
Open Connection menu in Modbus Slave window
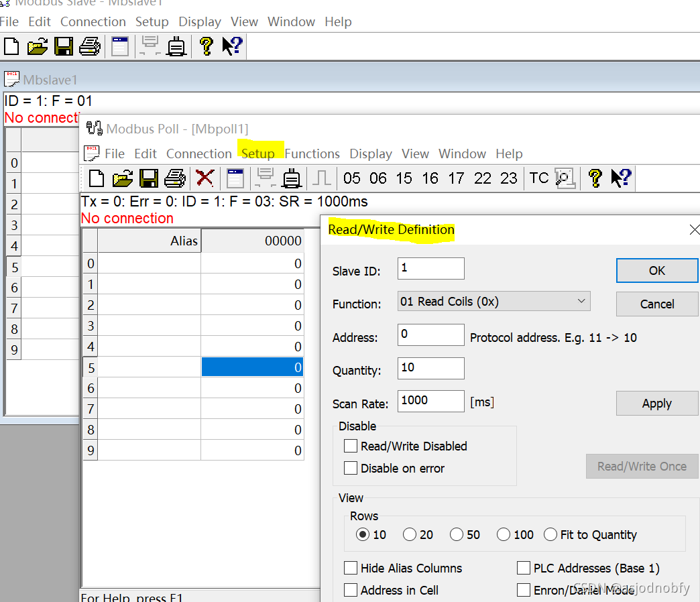coord(93,21)
